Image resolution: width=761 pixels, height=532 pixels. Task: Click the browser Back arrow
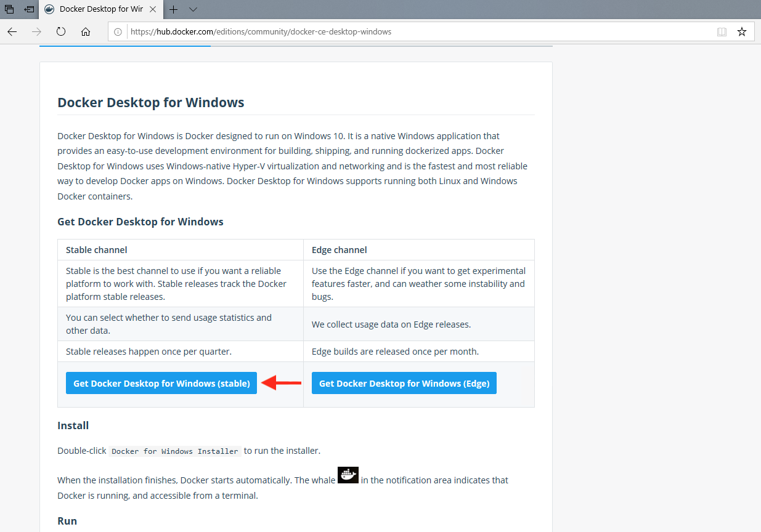point(12,31)
